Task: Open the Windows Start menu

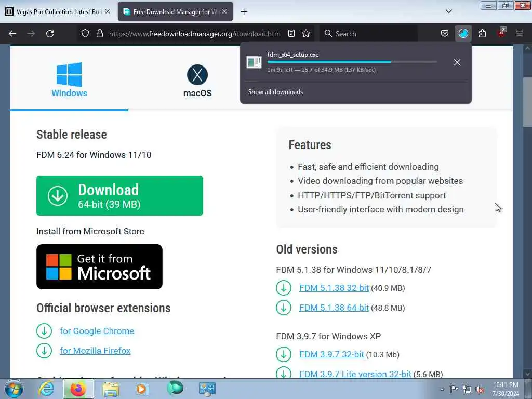Action: coord(14,389)
